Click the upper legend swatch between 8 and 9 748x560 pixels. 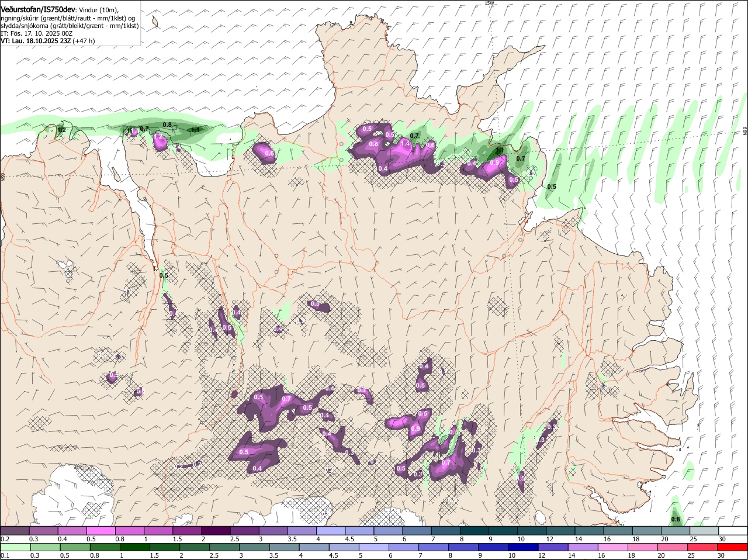click(475, 530)
